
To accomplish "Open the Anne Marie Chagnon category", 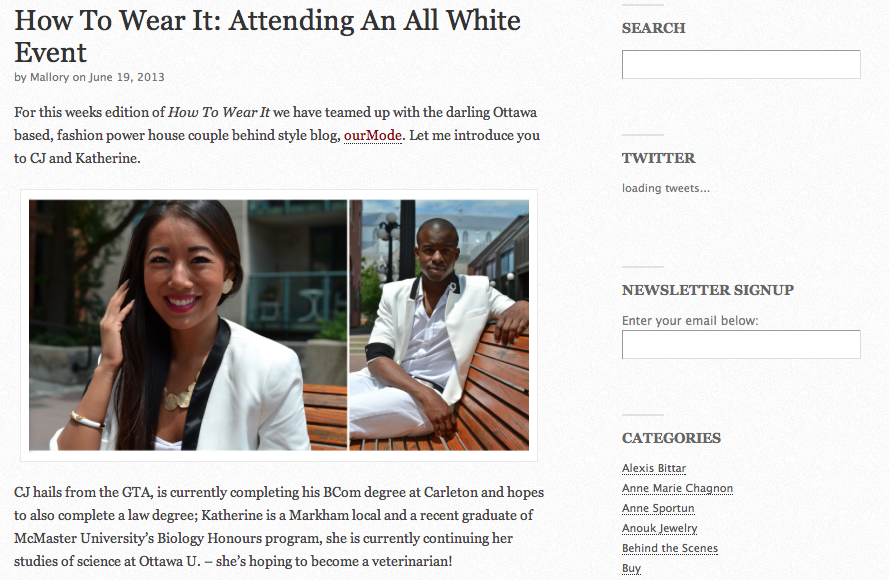I will (677, 488).
